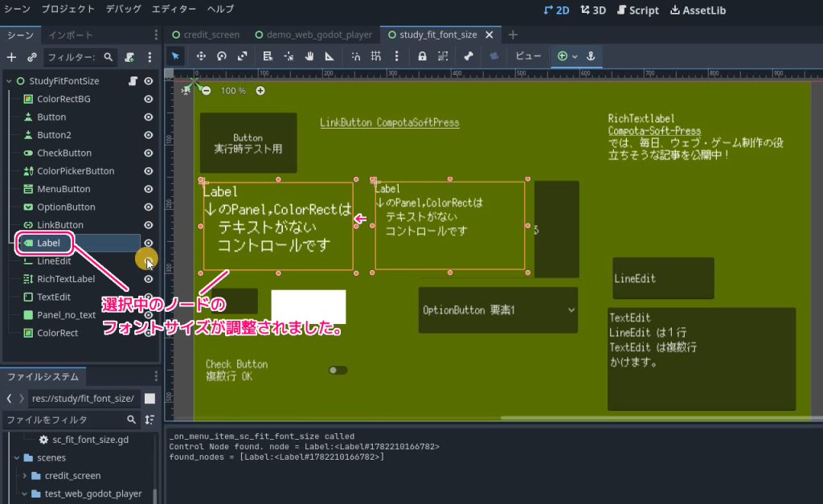823x504 pixels.
Task: Activate the Rotate Mode tool
Action: 222,56
